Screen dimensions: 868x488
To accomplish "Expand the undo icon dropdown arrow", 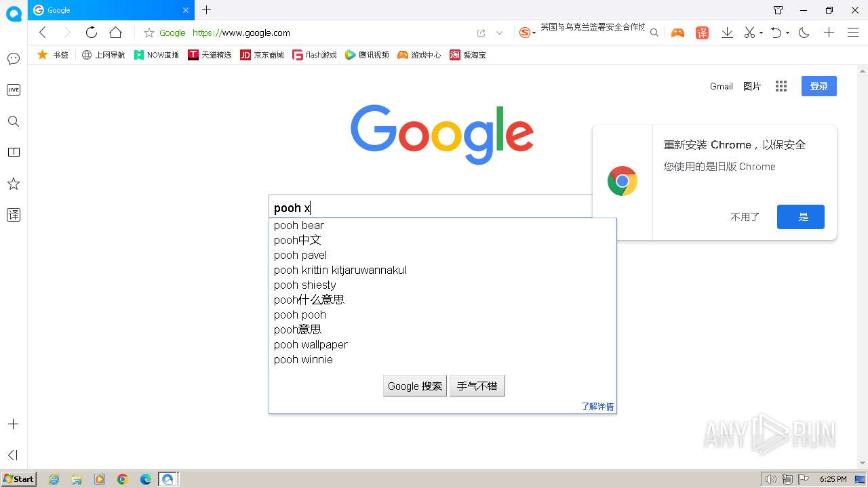I will tap(787, 33).
